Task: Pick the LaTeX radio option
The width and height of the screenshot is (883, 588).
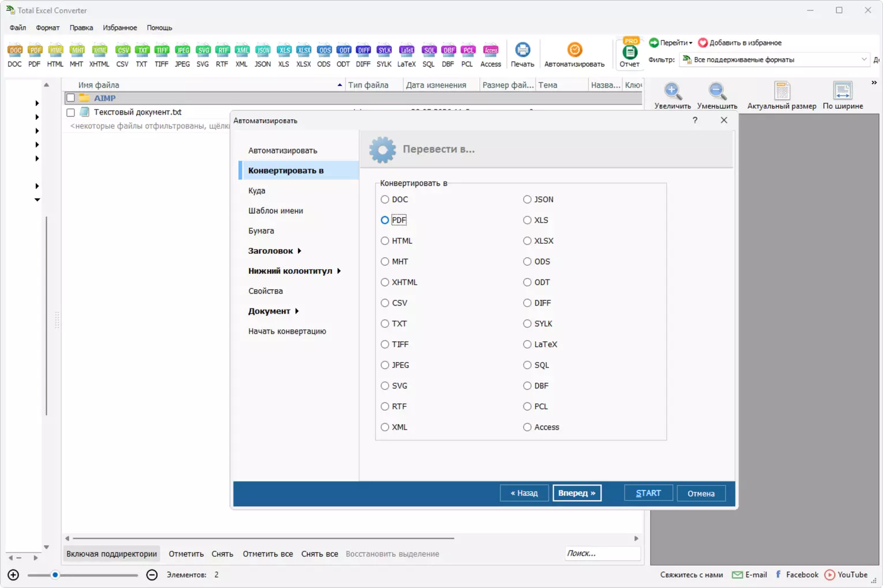Action: pyautogui.click(x=527, y=345)
